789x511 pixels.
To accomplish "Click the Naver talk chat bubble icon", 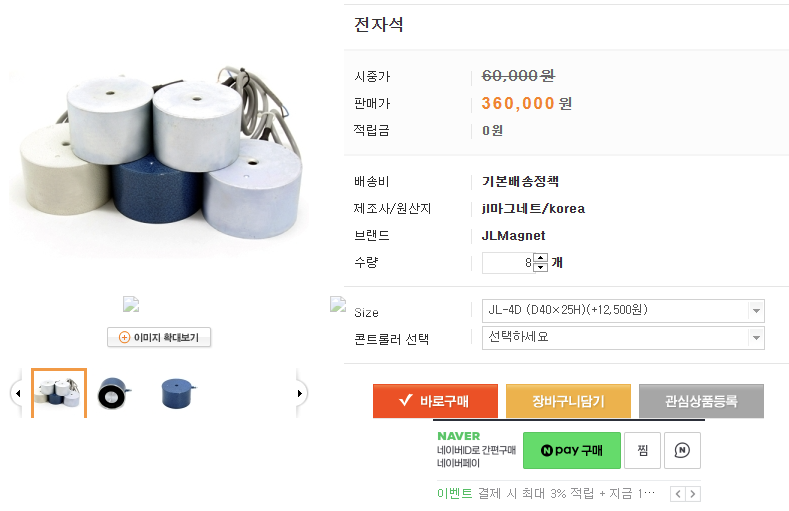I will (x=682, y=450).
